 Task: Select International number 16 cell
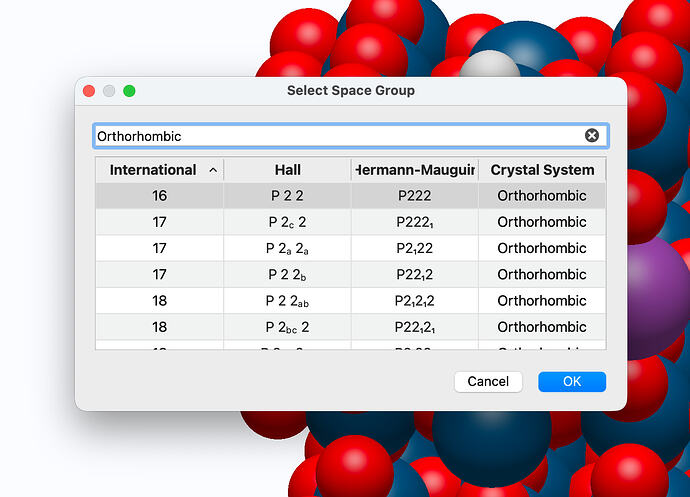(x=159, y=195)
